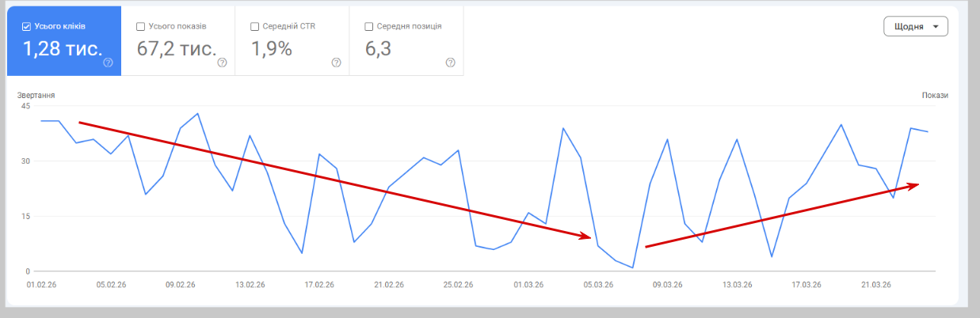Click the 01.03.26 date label

pyautogui.click(x=528, y=285)
